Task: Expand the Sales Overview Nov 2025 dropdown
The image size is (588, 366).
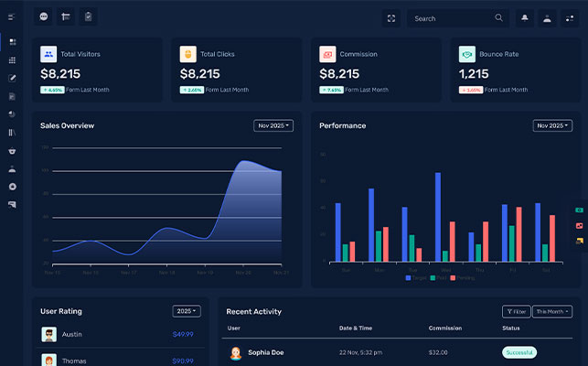Action: tap(273, 125)
